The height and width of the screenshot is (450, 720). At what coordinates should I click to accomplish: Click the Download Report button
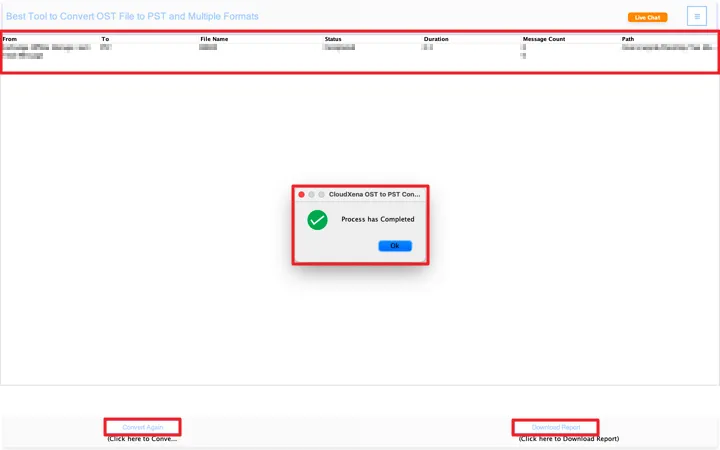coord(556,427)
